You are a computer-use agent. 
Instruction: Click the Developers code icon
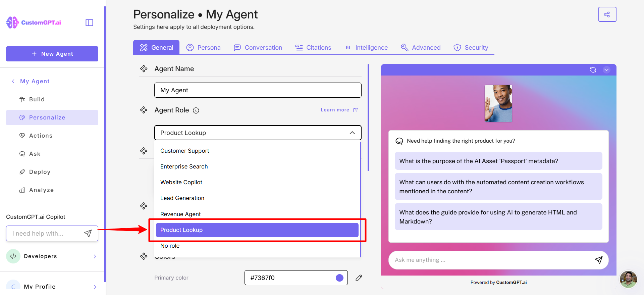[x=13, y=256]
